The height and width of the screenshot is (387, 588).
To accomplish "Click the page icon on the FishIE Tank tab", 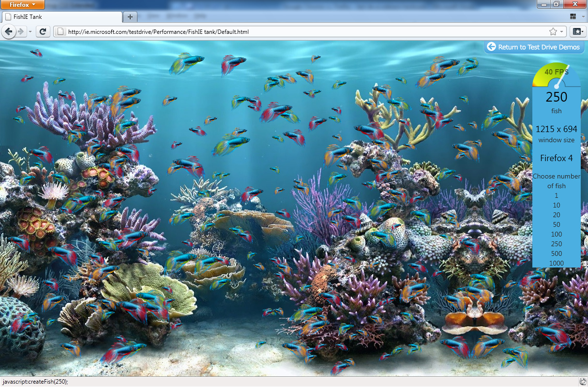I will (x=8, y=16).
